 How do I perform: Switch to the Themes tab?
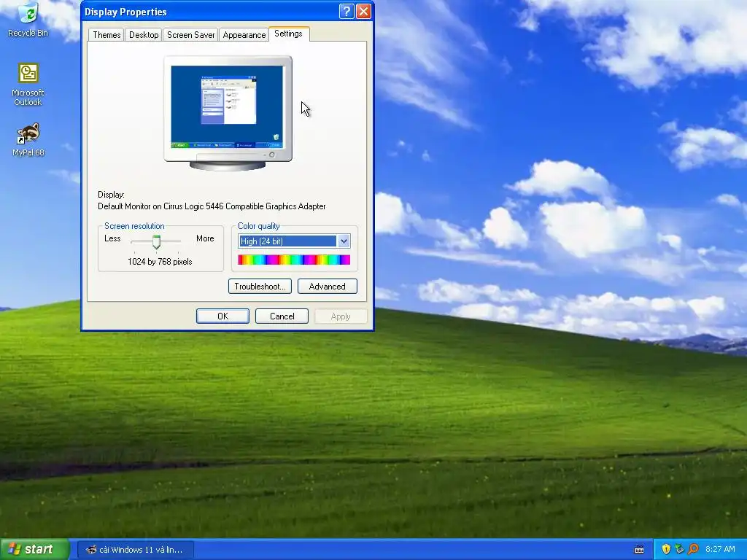pos(107,35)
